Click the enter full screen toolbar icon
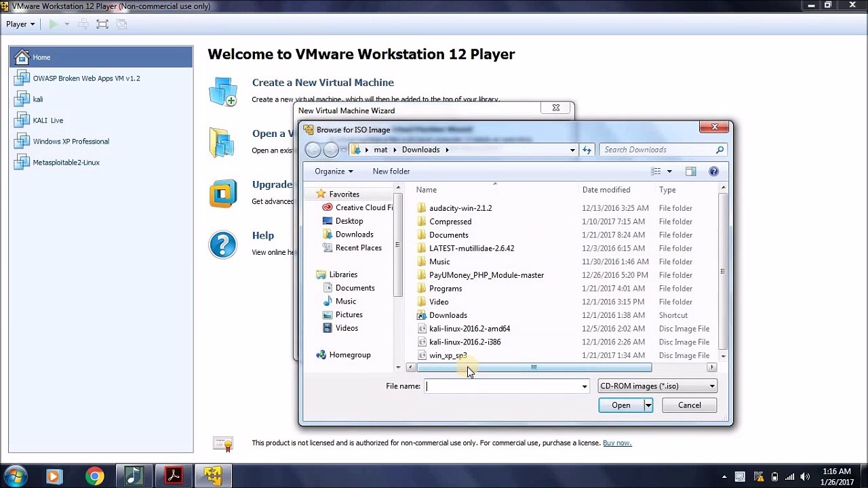This screenshot has width=868, height=488. [102, 24]
